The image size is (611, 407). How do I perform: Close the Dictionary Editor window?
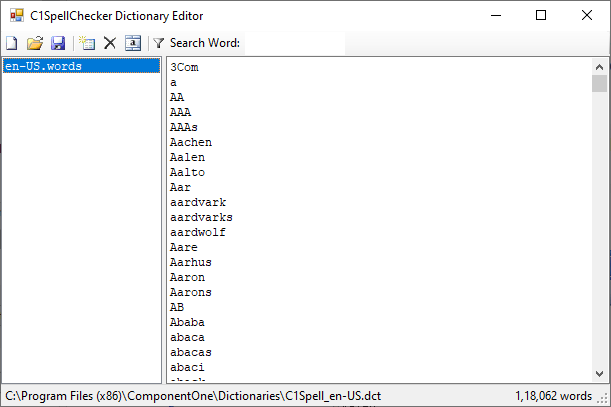click(587, 16)
